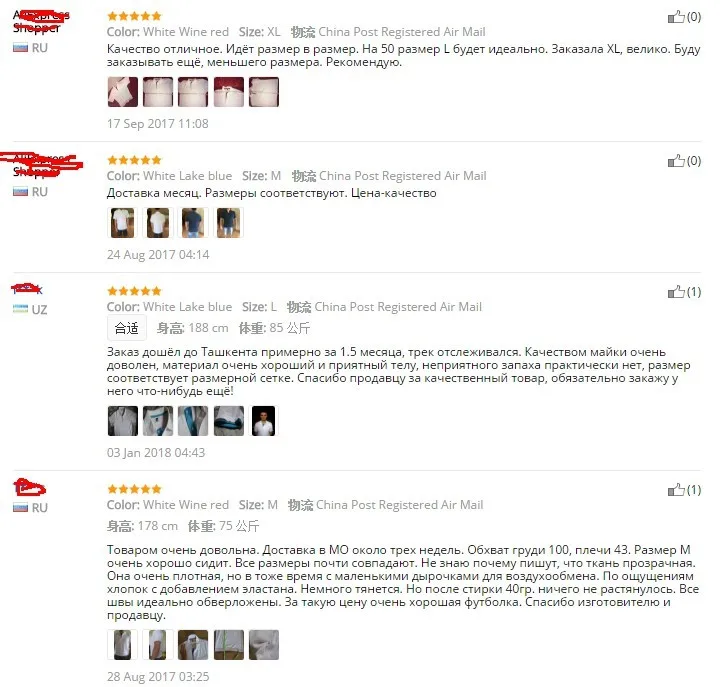This screenshot has height=687, width=727.
Task: Click RU flag of the last reviewer
Action: (20, 508)
